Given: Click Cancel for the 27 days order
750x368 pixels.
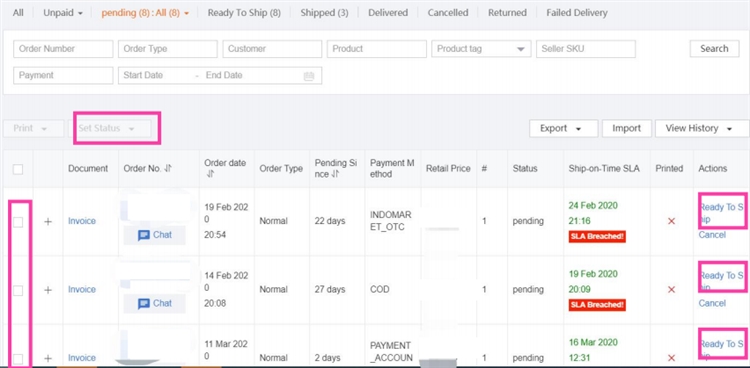Looking at the screenshot, I should point(712,303).
